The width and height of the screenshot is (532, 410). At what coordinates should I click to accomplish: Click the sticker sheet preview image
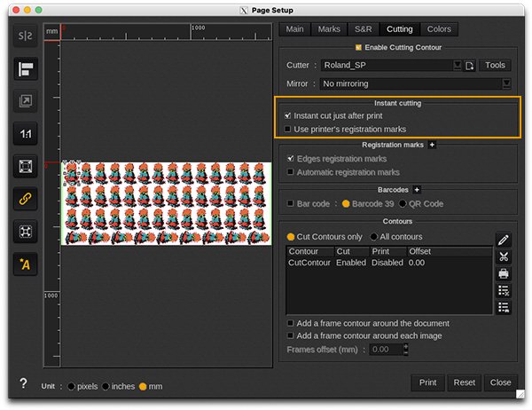point(167,203)
